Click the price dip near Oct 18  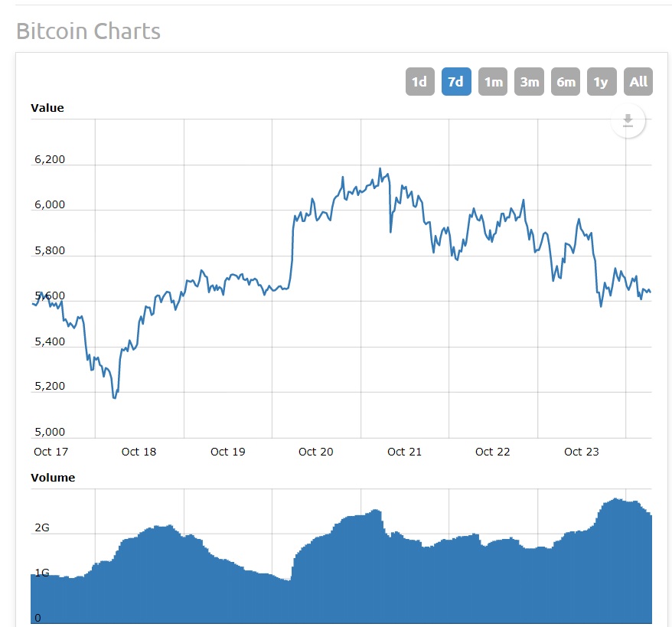[x=115, y=397]
